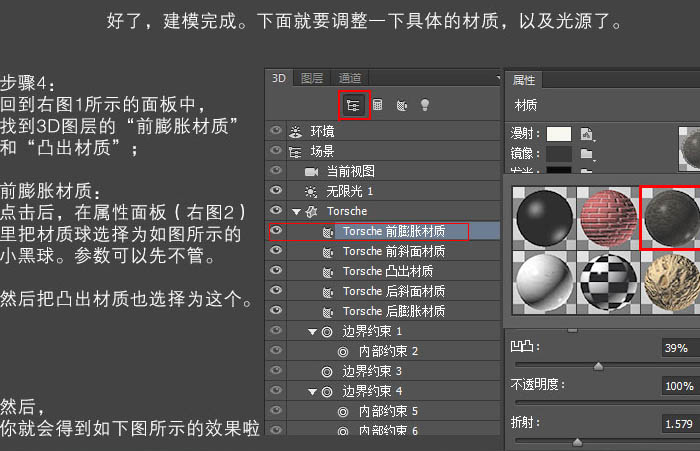Pick the dark stone sphere material

pyautogui.click(x=671, y=218)
